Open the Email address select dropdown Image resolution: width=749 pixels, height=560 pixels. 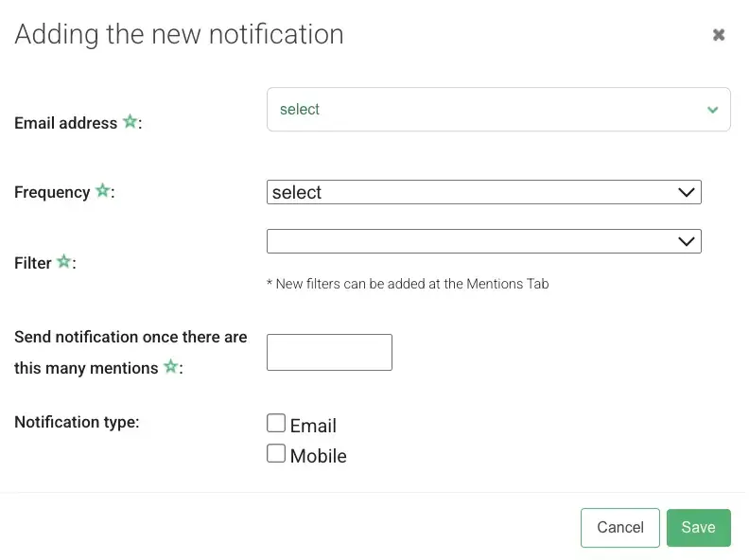point(498,110)
